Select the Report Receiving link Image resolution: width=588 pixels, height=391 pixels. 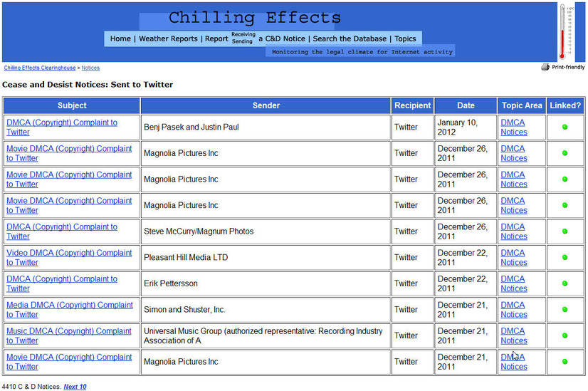point(243,34)
